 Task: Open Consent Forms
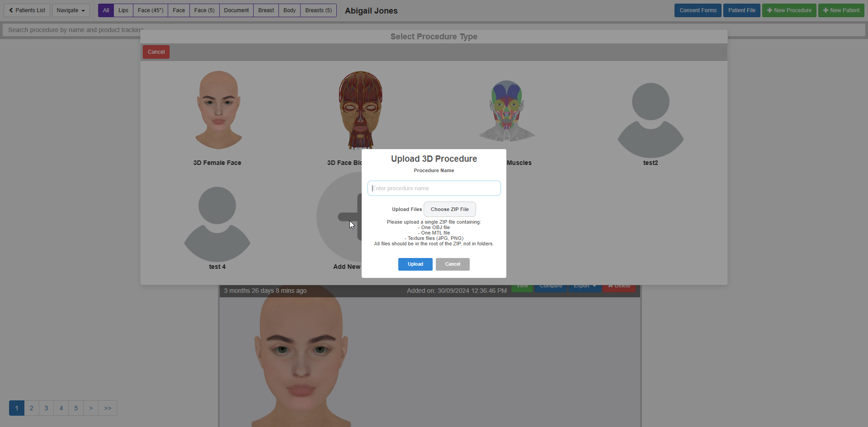pos(698,10)
